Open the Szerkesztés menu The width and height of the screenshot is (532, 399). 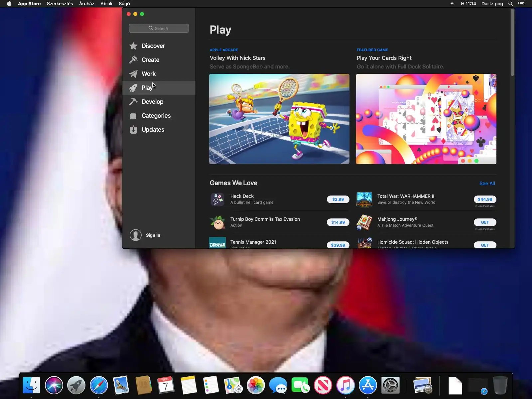[60, 4]
